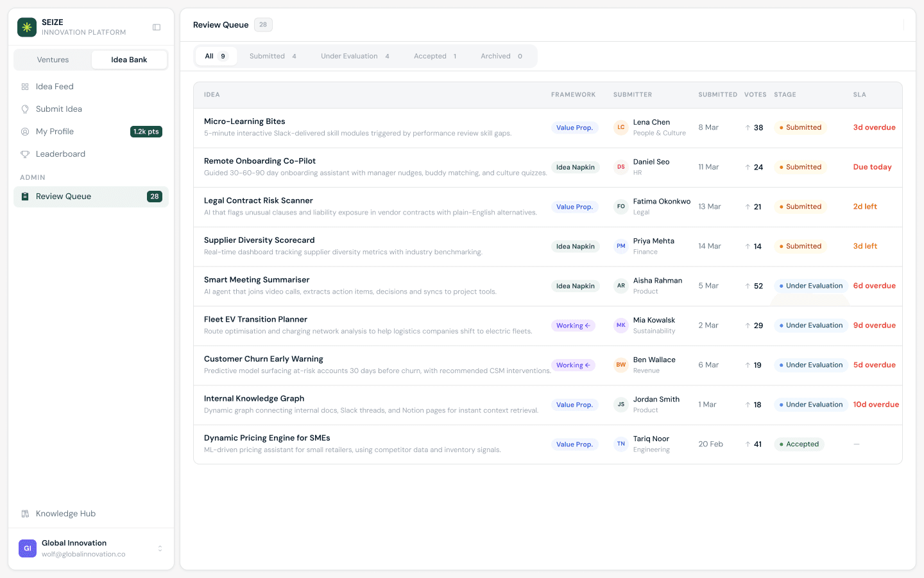924x578 pixels.
Task: Open the Internal Knowledge Graph title
Action: click(254, 399)
